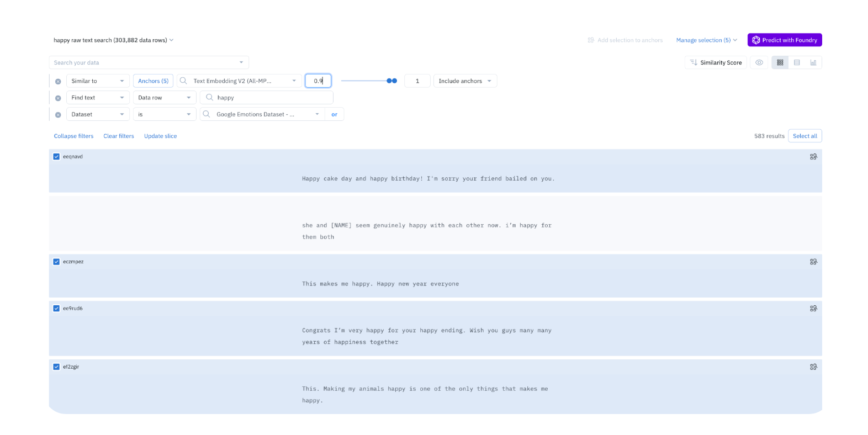This screenshot has width=868, height=435.
Task: Uncheck the ef2zgir row checkbox
Action: (x=56, y=367)
